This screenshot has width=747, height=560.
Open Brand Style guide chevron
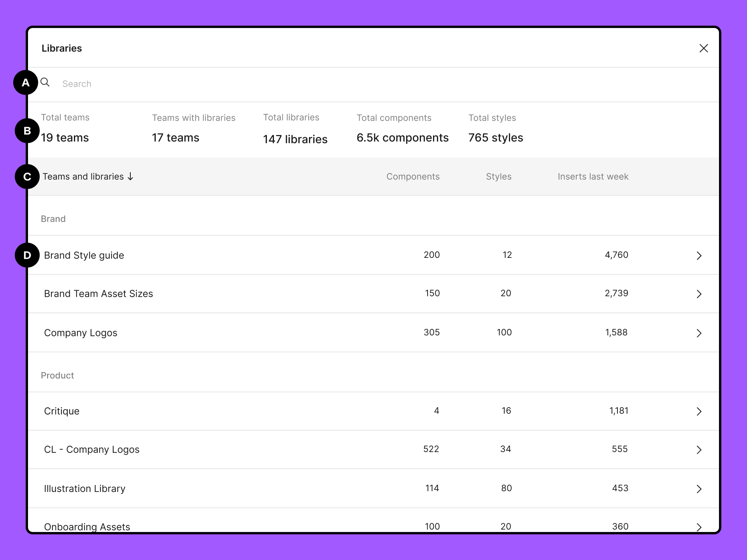(x=699, y=255)
